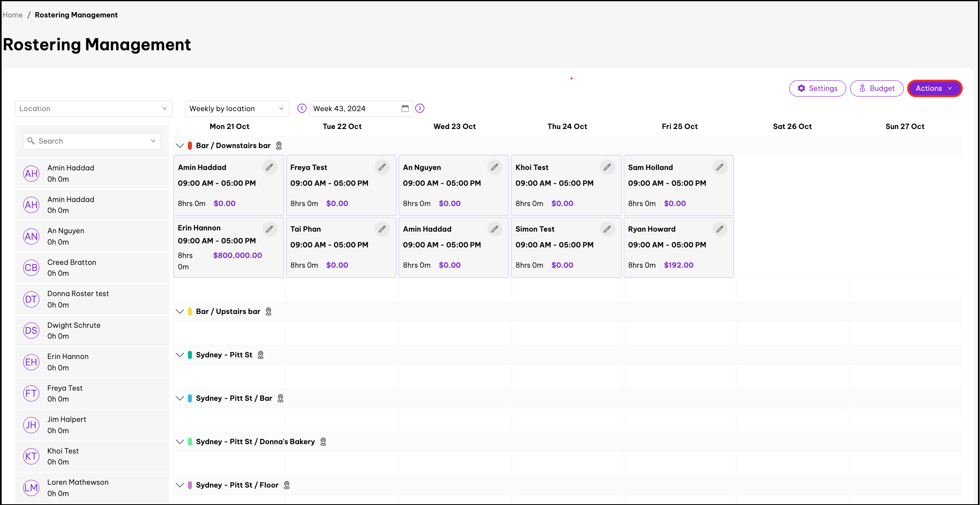Screen dimensions: 980x505
Task: Navigate to Home breadcrumb link
Action: (x=13, y=15)
